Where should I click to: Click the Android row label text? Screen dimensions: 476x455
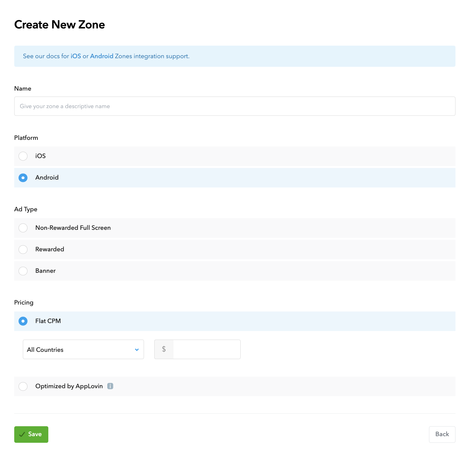[47, 178]
